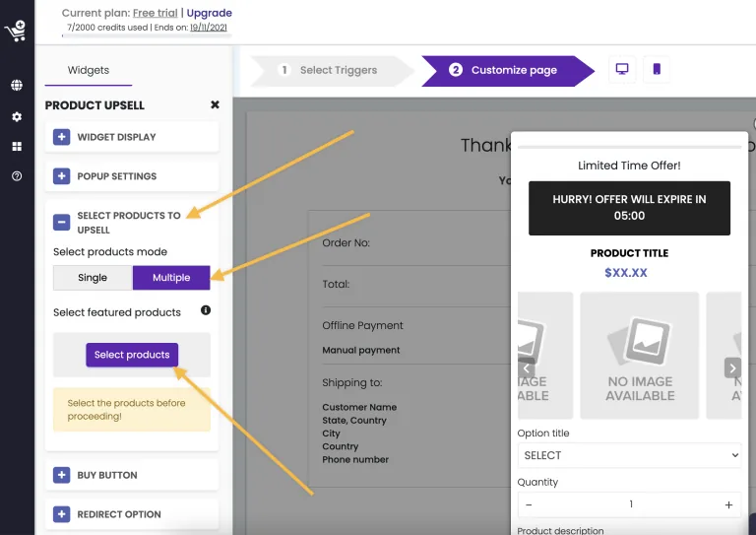Click the center No Image Available thumbnail
Screen dimensions: 756x535
pos(639,355)
